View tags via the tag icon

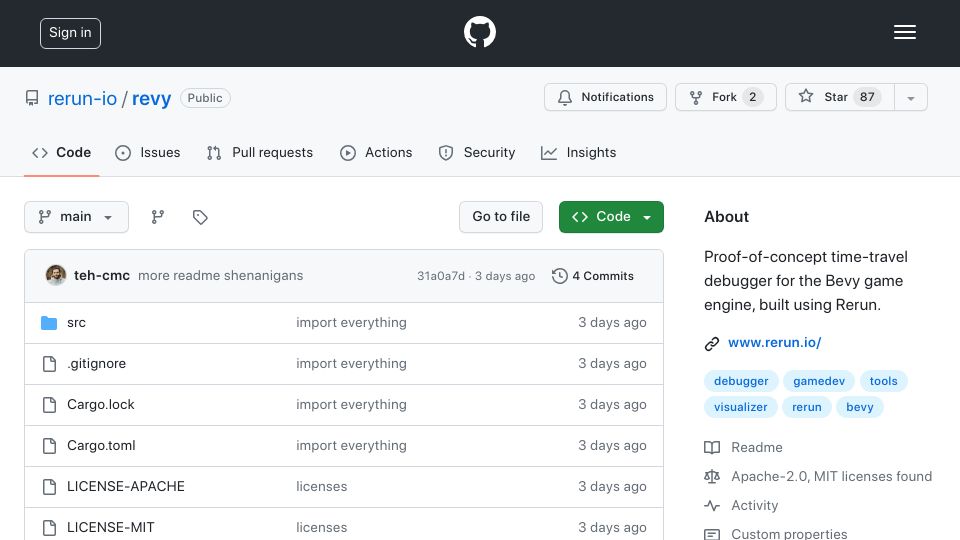pos(200,217)
